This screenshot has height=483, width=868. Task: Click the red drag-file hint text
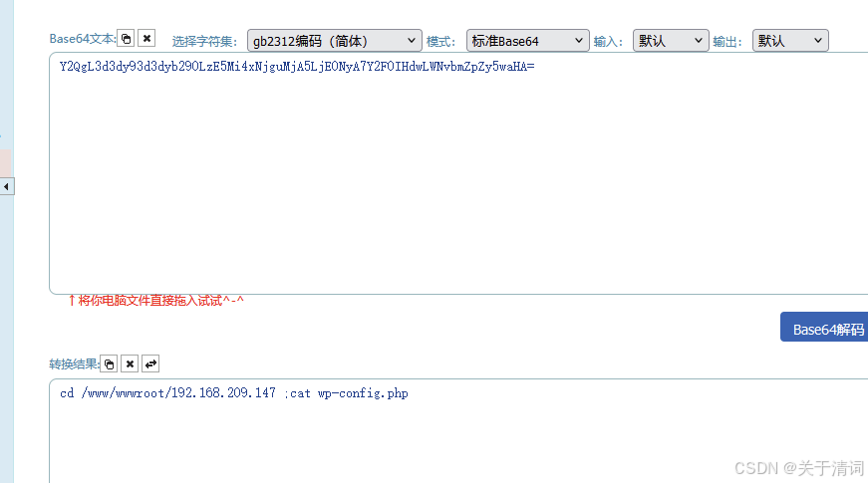(155, 301)
